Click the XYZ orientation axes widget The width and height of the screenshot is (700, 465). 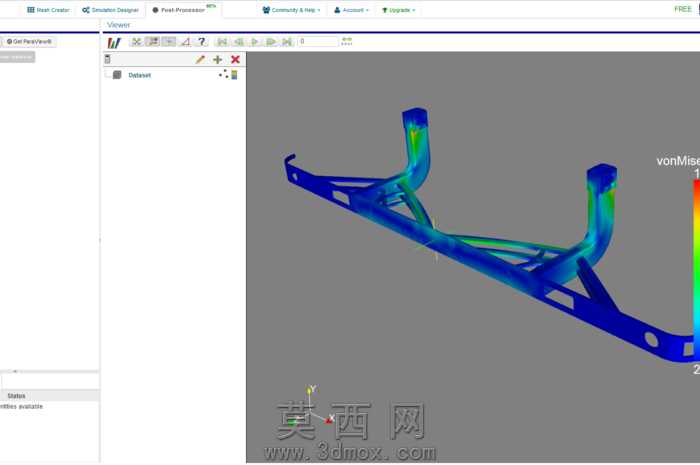coord(311,407)
